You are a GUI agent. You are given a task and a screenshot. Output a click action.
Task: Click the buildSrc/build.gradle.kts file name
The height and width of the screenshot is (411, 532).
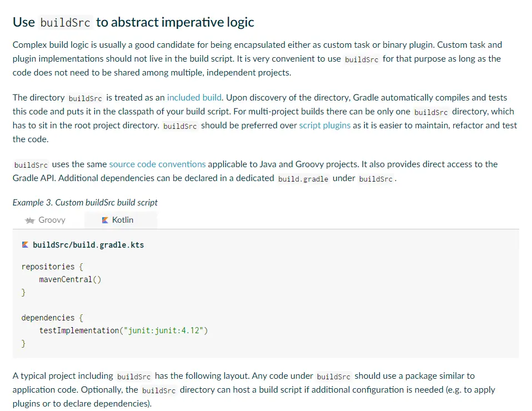[x=88, y=245]
